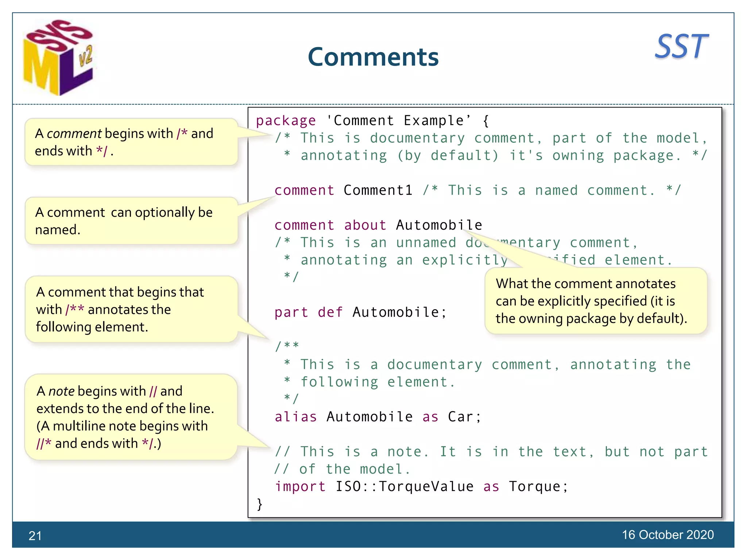
Task: Click the 'What the comment annotates' callout
Action: [595, 301]
